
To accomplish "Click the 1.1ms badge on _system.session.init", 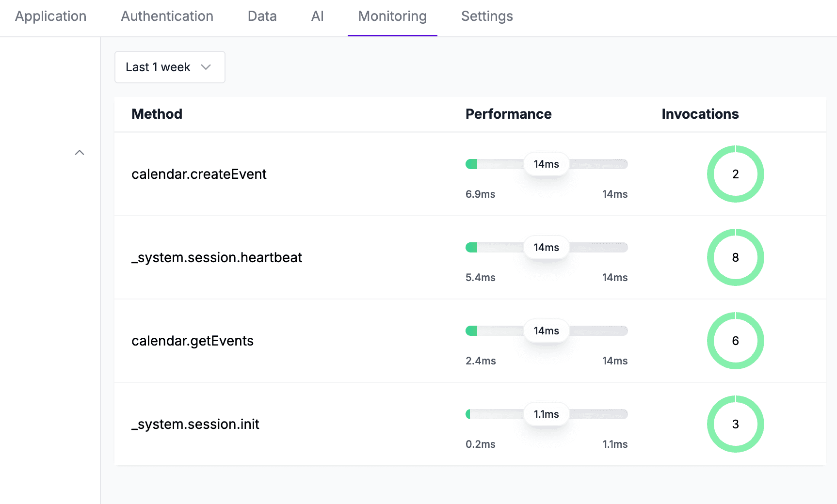I will pyautogui.click(x=546, y=414).
